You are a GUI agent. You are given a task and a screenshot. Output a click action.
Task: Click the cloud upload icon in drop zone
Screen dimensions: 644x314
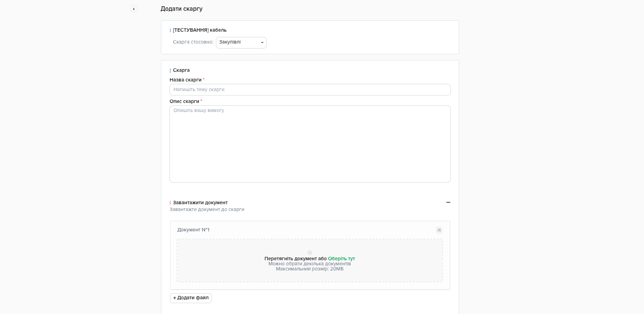point(310,253)
